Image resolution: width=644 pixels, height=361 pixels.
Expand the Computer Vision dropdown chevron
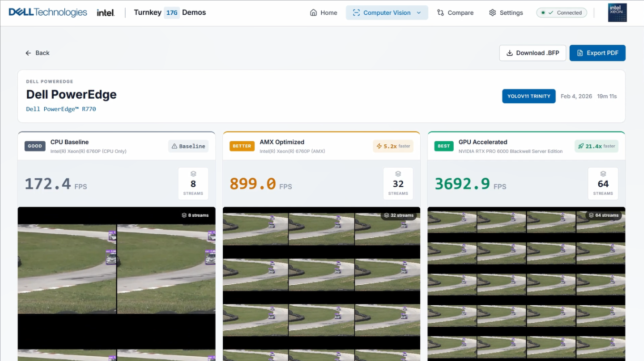click(x=419, y=13)
